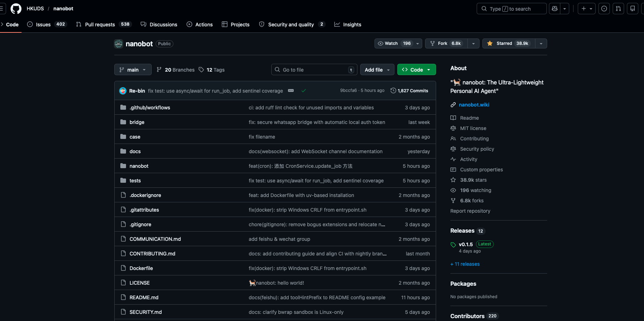This screenshot has width=644, height=321.
Task: Toggle the Starred button
Action: pos(509,43)
